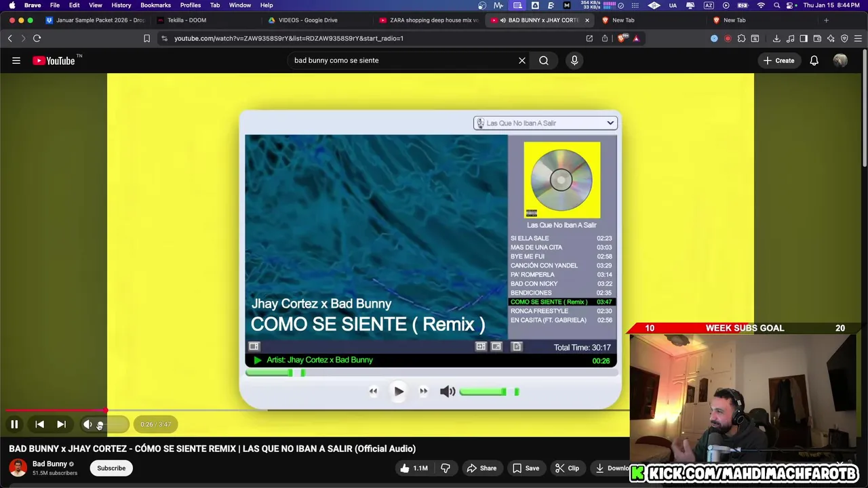Bookmark this page in the address bar
868x488 pixels.
(x=146, y=39)
